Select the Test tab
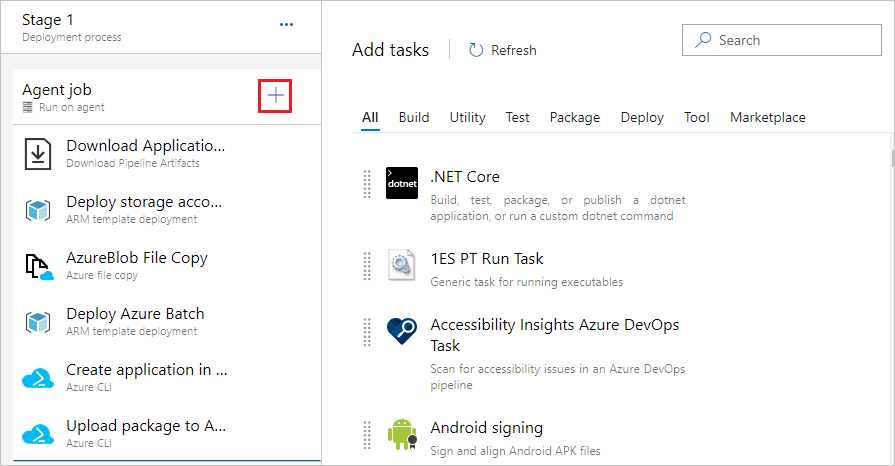 pyautogui.click(x=517, y=118)
